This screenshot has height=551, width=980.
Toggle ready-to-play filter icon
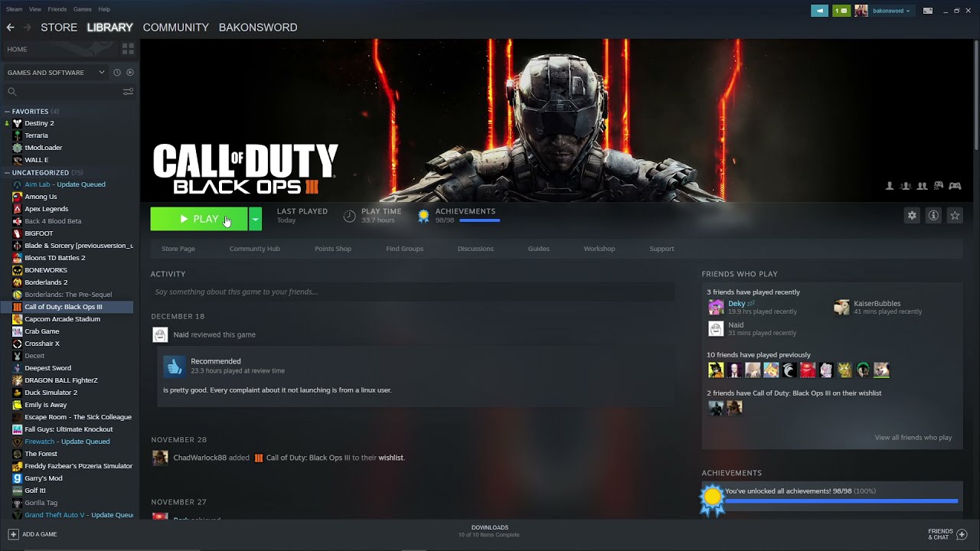(130, 73)
